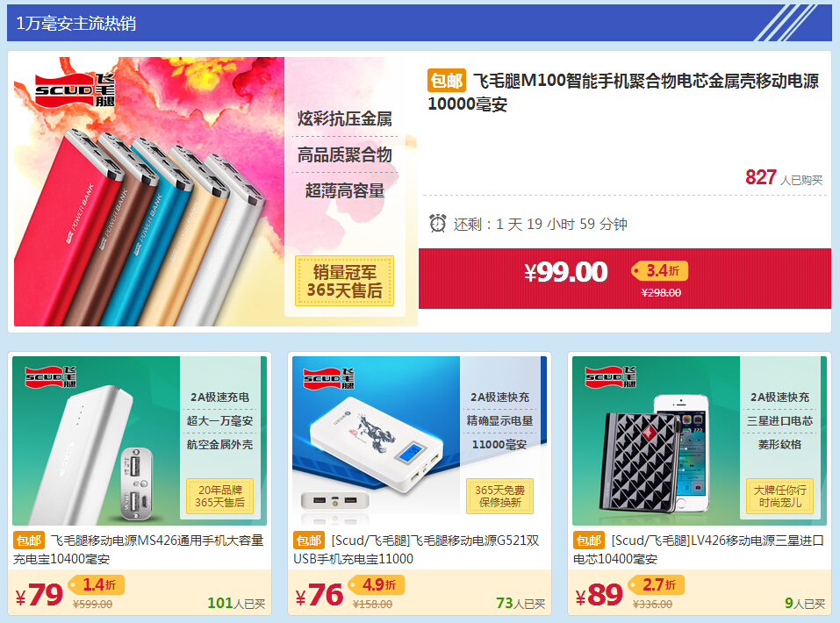
Task: Open the MS426 power bank title link
Action: coord(139,549)
